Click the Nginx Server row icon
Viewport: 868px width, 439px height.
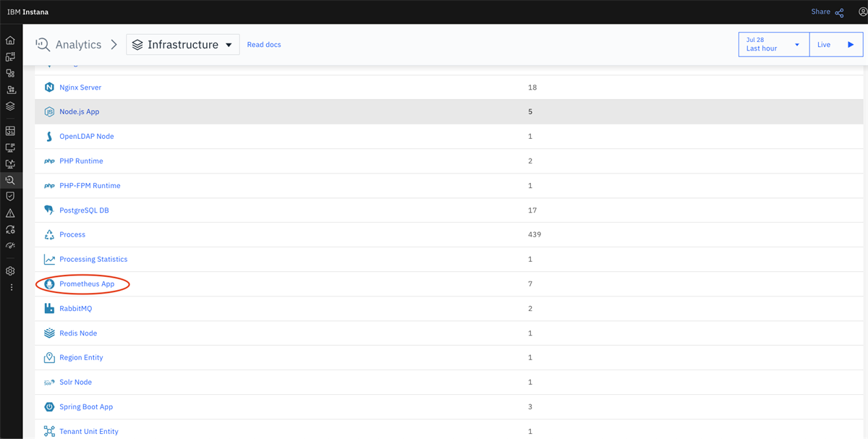point(49,88)
